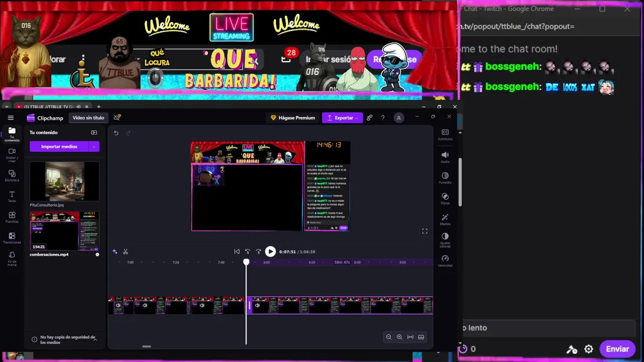The image size is (644, 362).
Task: Open Clipchamp hamburger menu
Action: pos(11,118)
